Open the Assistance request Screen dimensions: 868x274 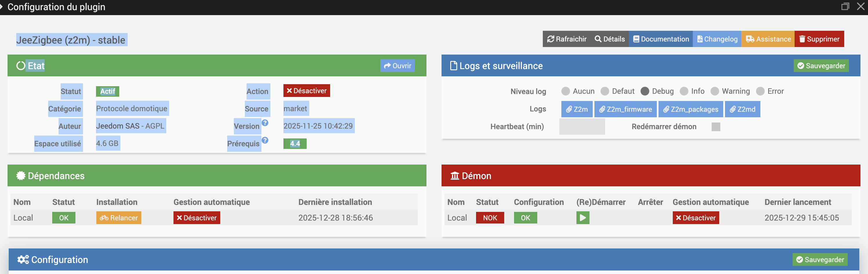(768, 39)
